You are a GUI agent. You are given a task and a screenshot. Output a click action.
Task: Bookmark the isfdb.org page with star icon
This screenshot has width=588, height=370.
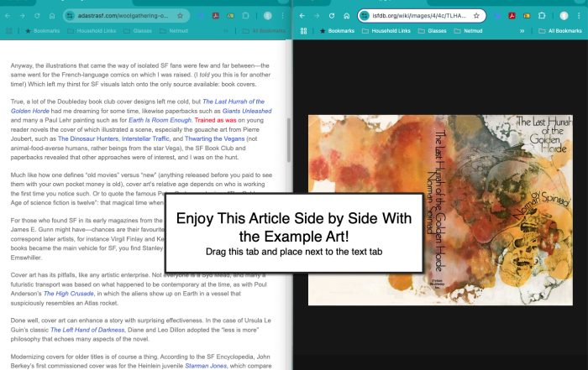[x=476, y=16]
